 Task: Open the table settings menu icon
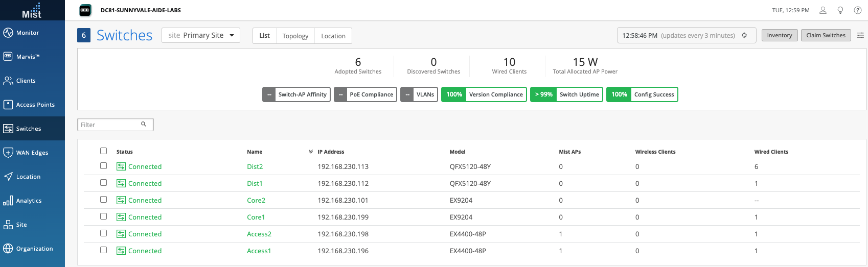(x=860, y=35)
